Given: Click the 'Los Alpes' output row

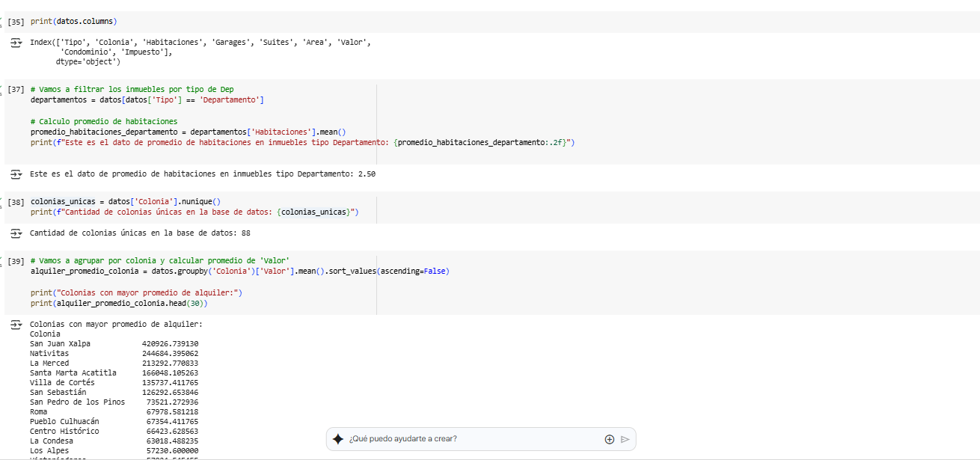Looking at the screenshot, I should point(114,451).
